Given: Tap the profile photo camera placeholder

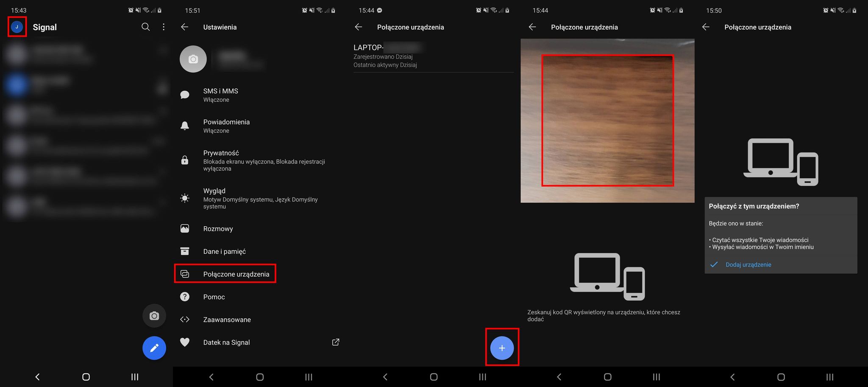Looking at the screenshot, I should pyautogui.click(x=193, y=59).
